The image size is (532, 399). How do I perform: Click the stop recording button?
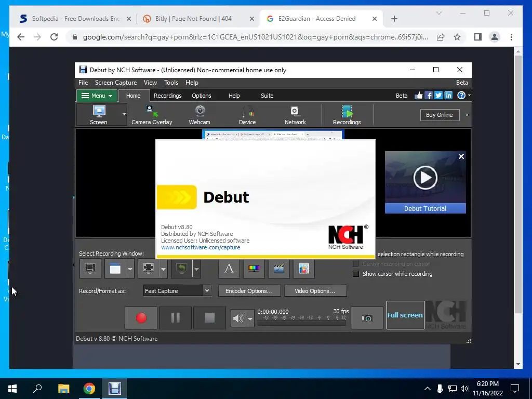point(210,318)
